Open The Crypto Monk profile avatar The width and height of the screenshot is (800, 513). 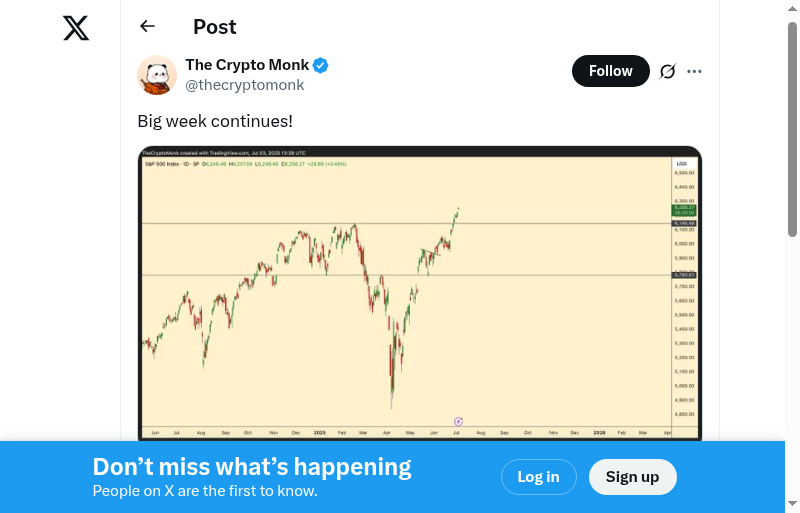point(157,75)
